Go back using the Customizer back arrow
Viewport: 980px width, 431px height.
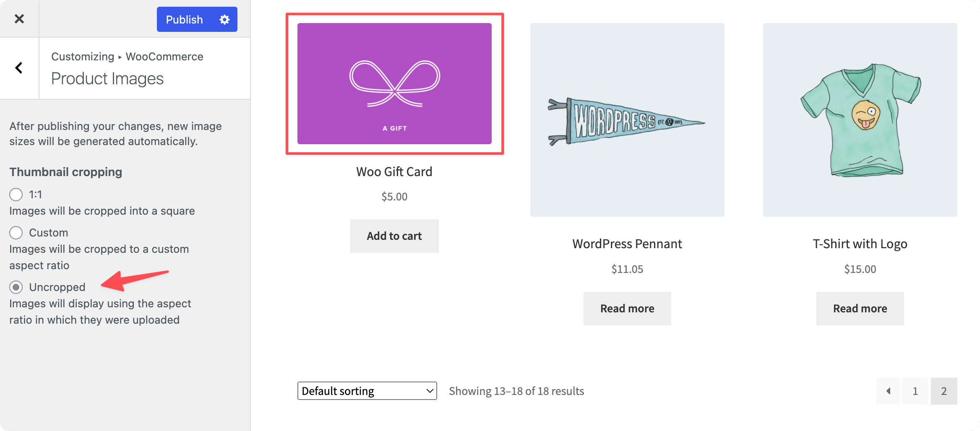[x=18, y=68]
